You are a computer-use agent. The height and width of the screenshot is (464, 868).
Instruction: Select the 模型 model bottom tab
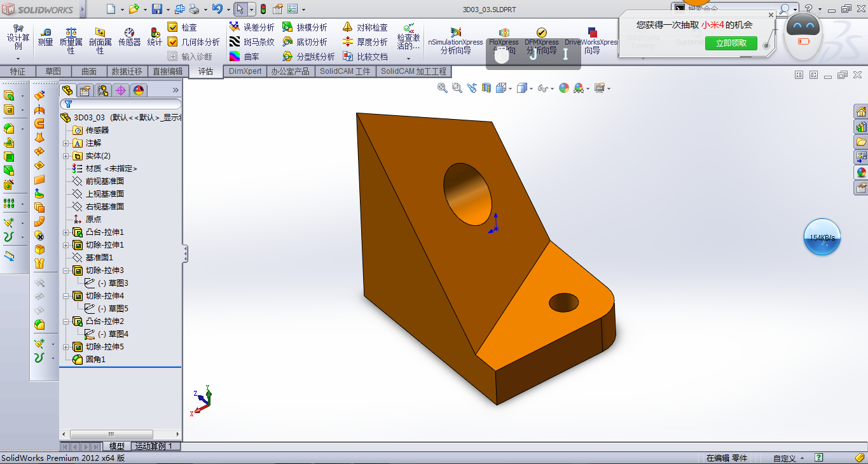point(117,446)
